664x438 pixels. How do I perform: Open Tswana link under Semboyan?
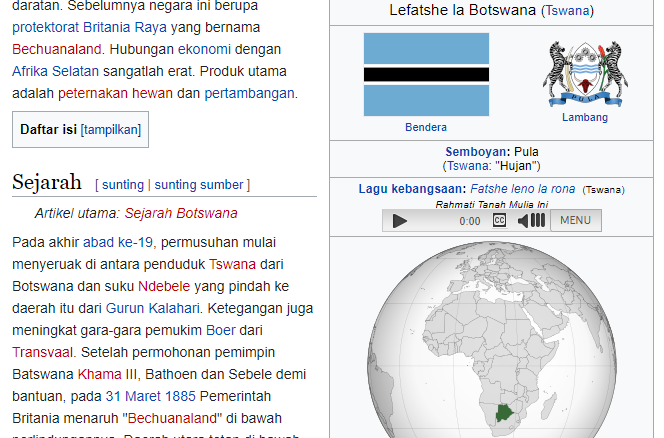point(468,166)
